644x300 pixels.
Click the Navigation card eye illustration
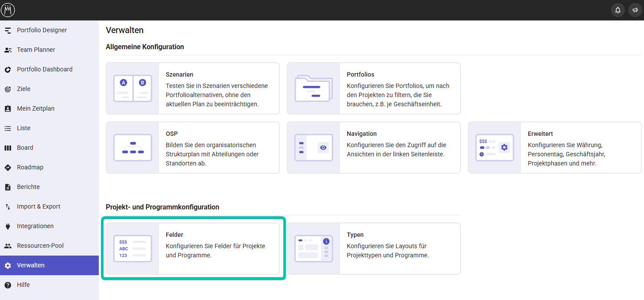[x=323, y=148]
